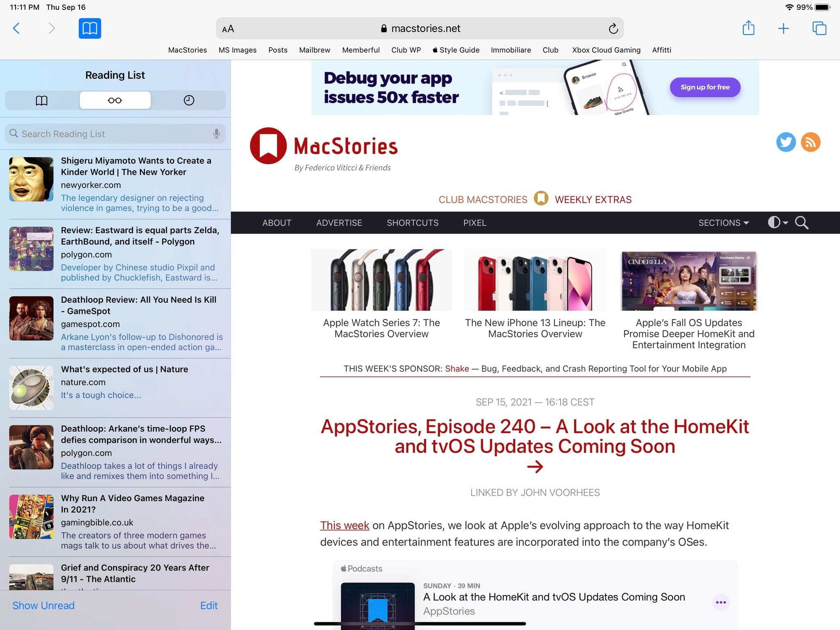Select the Reading List glasses tab
The height and width of the screenshot is (630, 840).
click(115, 100)
